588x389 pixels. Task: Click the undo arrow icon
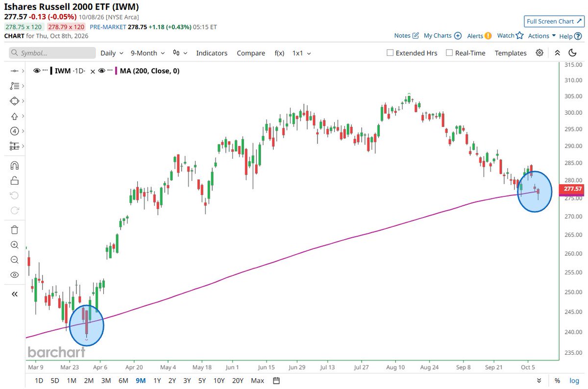coord(14,195)
